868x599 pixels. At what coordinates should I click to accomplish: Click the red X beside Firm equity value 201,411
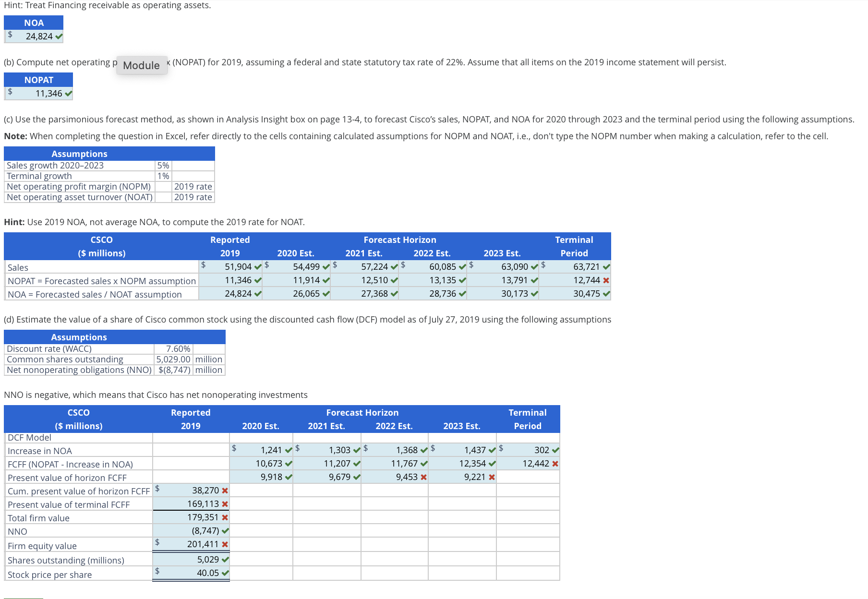click(224, 544)
